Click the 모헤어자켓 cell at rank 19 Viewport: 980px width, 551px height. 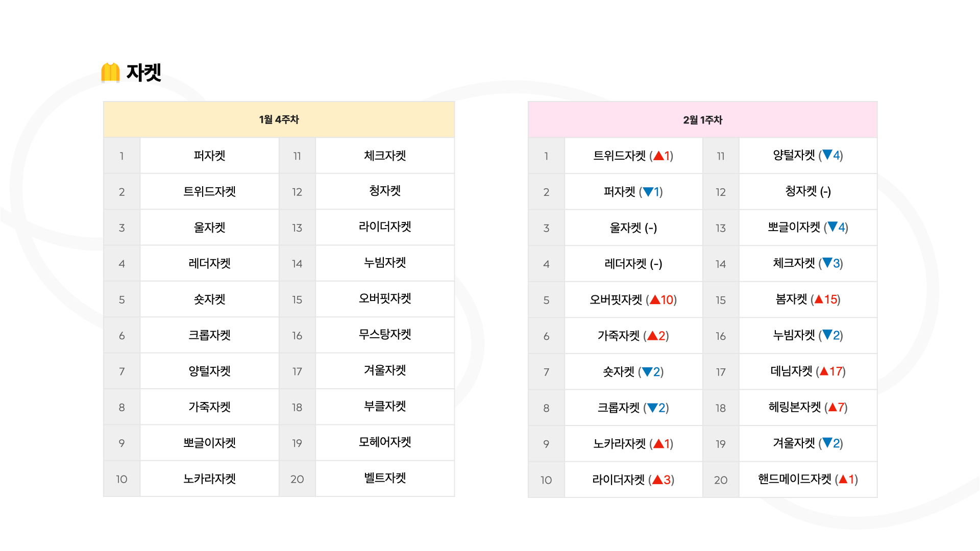385,442
